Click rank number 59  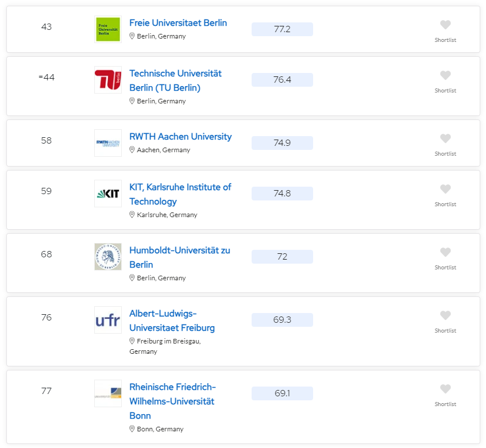46,191
